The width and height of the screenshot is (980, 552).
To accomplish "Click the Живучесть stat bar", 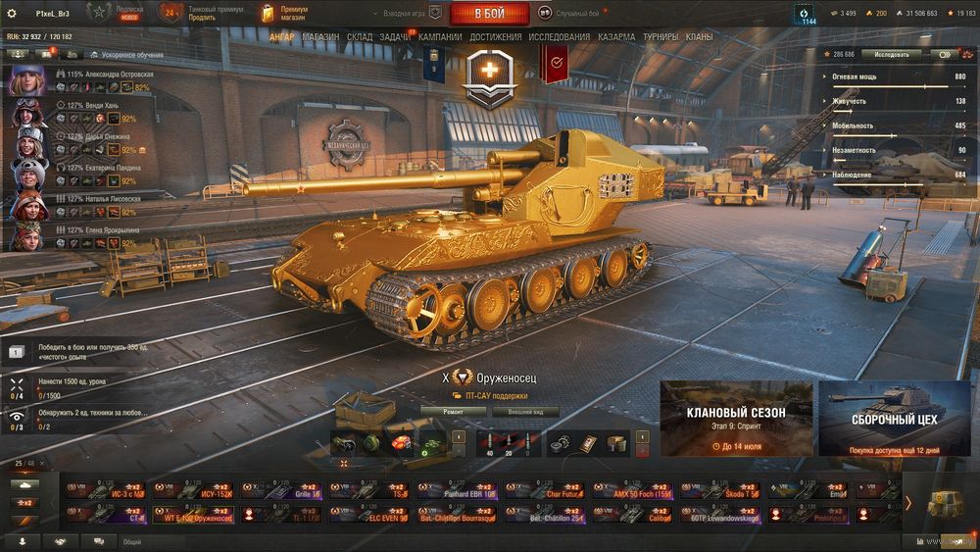I will [895, 111].
